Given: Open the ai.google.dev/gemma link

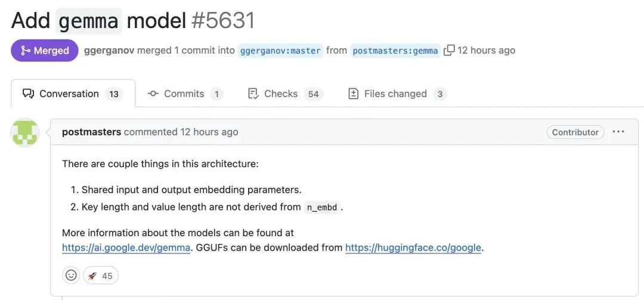Looking at the screenshot, I should point(126,248).
